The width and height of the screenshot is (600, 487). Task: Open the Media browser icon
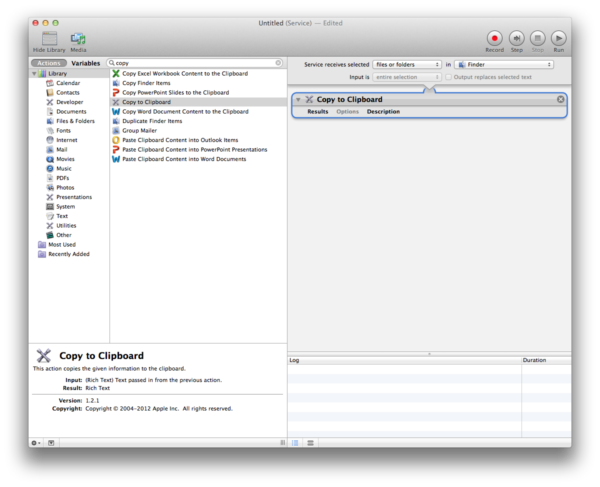tap(78, 39)
